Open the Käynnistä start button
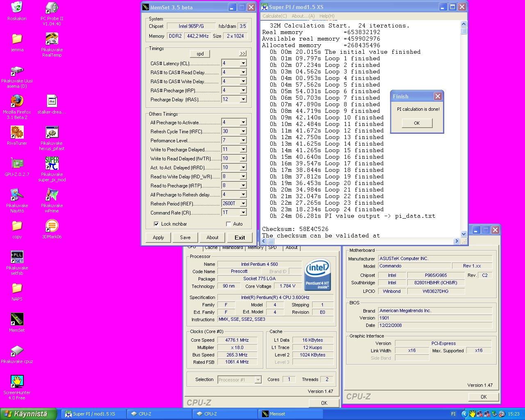The image size is (525, 420). coord(28,414)
